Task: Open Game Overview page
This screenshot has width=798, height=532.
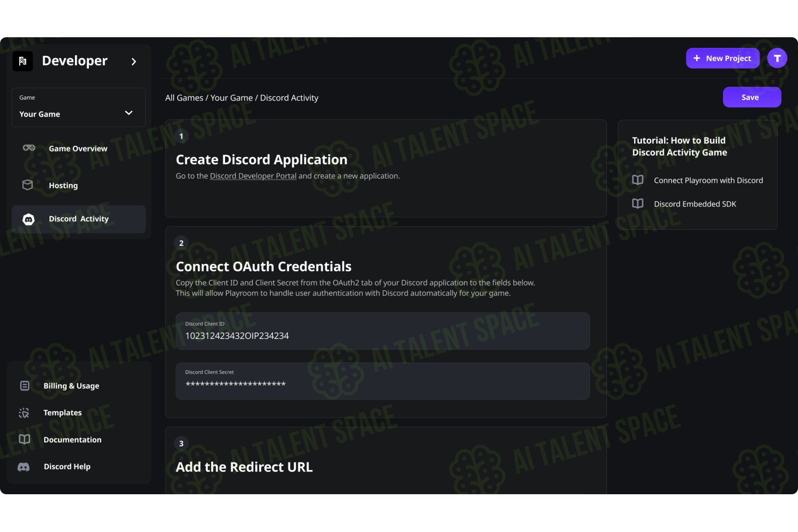Action: coord(78,148)
